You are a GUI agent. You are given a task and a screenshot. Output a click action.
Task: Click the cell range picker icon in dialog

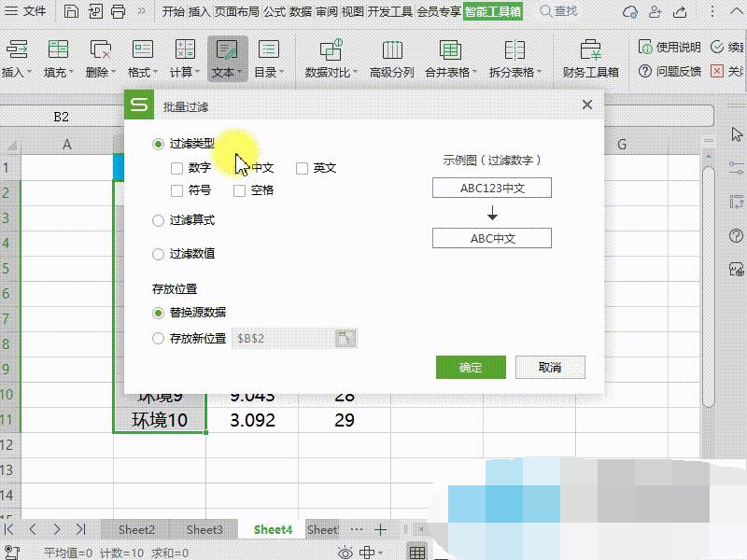[x=345, y=339]
